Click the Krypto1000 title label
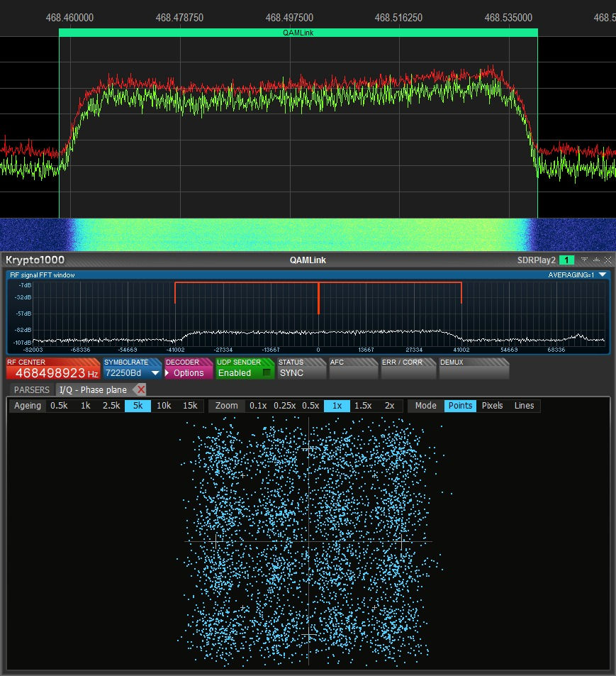The width and height of the screenshot is (616, 676). [x=35, y=260]
